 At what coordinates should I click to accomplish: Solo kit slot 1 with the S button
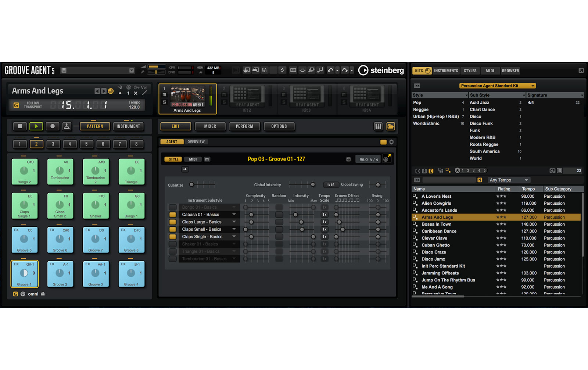coord(164,102)
